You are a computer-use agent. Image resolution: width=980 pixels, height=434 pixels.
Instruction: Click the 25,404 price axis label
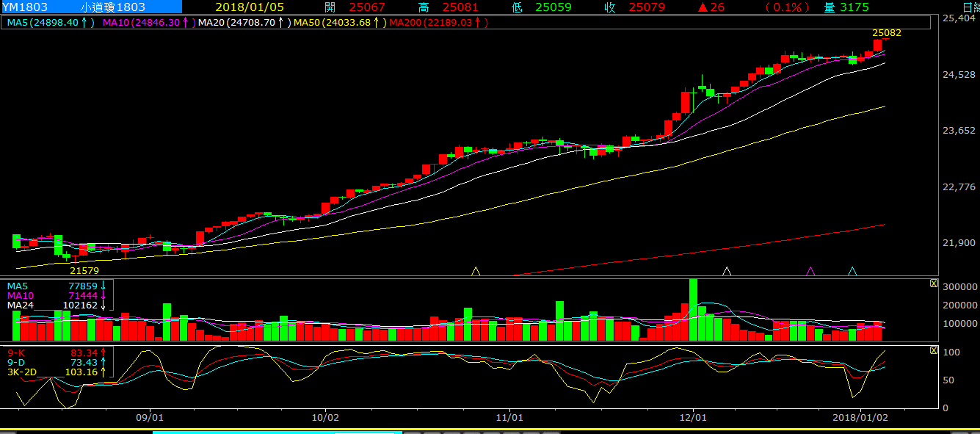959,18
